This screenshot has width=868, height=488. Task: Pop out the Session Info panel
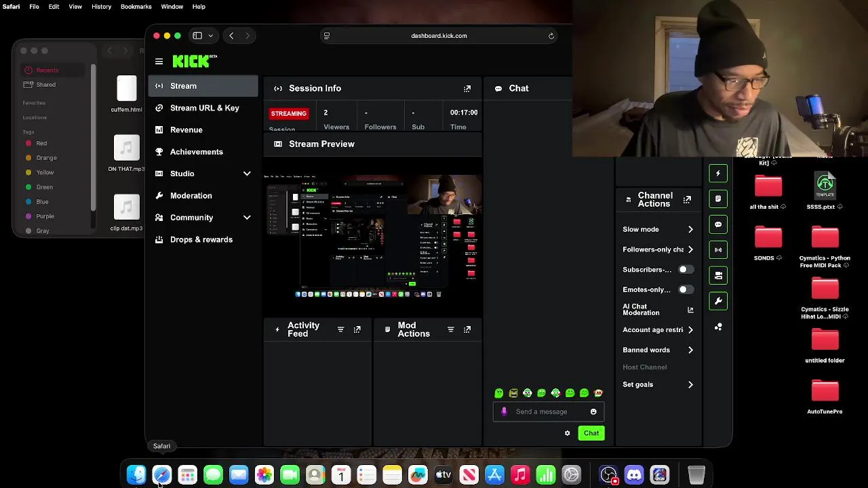coord(467,89)
